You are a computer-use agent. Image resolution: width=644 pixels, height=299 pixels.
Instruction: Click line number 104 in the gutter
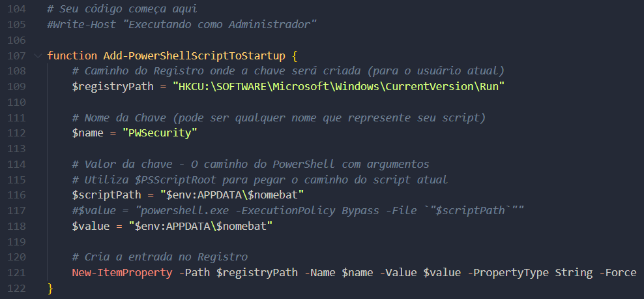tap(16, 11)
